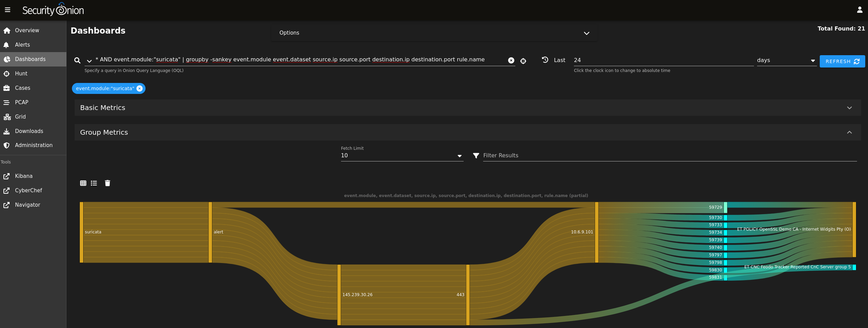Select the 10.6.9.101 destination node
The image size is (868, 328).
[596, 232]
